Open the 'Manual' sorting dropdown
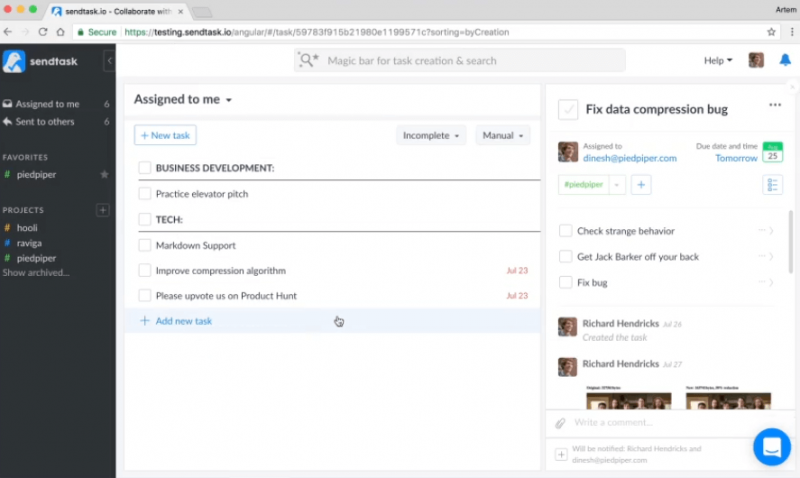Viewport: 800px width, 478px height. (x=503, y=135)
